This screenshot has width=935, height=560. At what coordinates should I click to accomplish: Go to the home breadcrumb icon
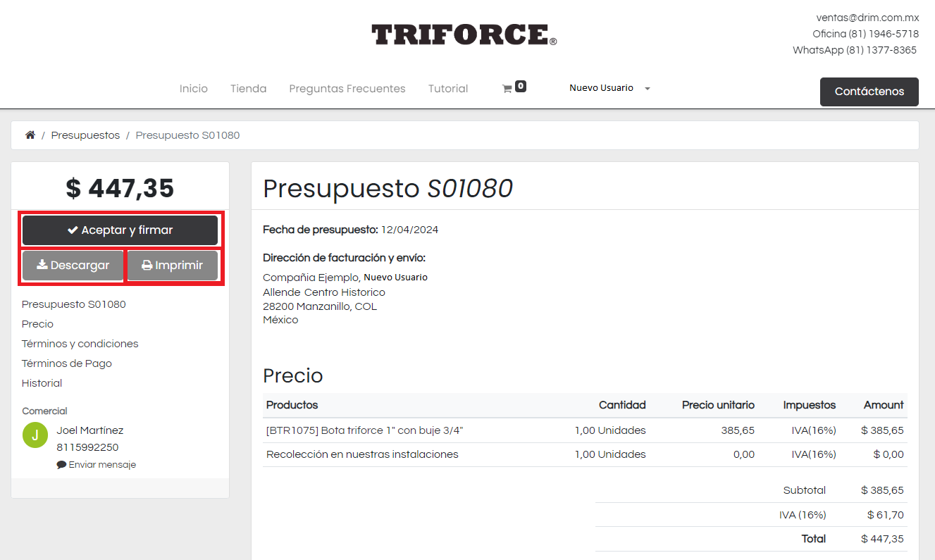coord(30,135)
